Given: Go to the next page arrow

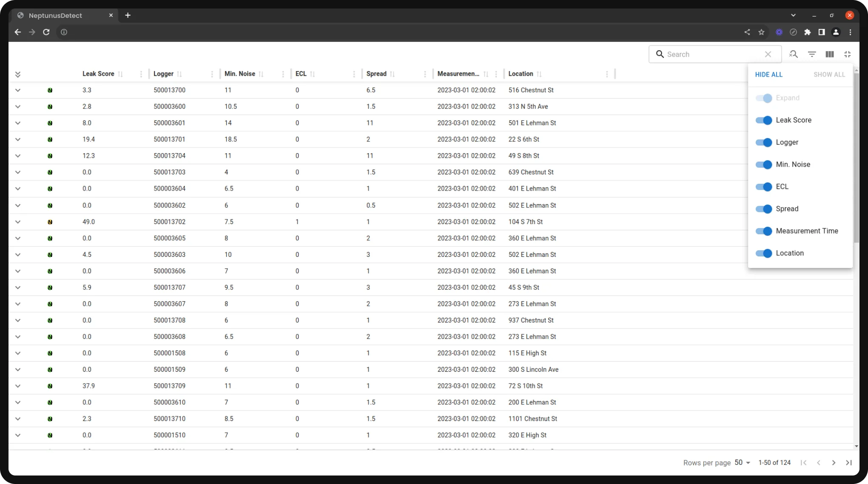Looking at the screenshot, I should point(834,463).
